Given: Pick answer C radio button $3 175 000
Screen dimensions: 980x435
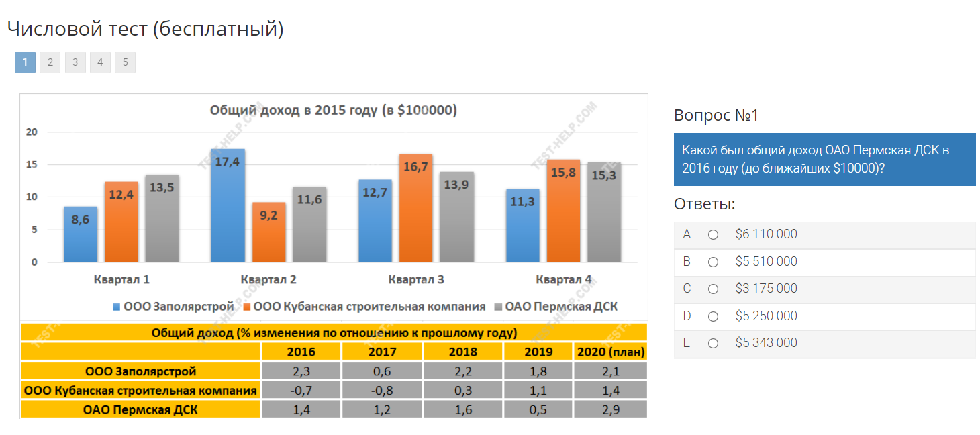Looking at the screenshot, I should point(713,289).
